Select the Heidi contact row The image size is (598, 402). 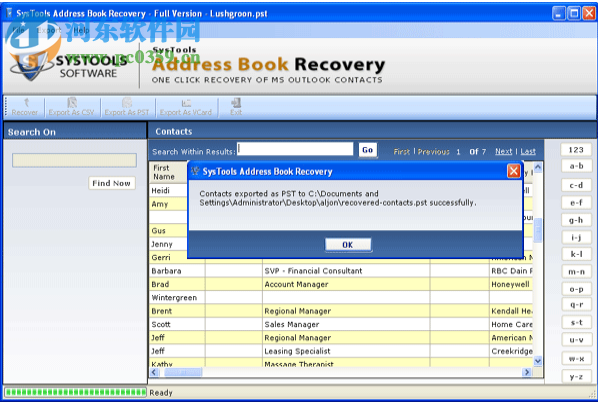click(169, 190)
